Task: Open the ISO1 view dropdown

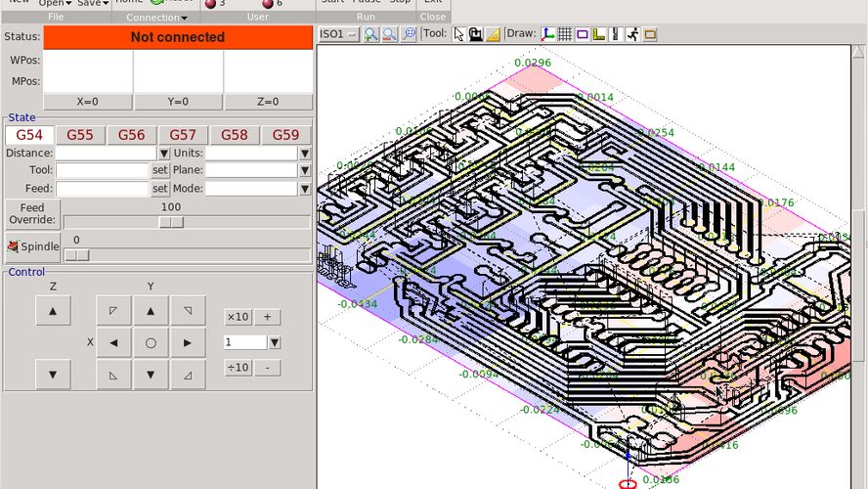Action: click(x=339, y=34)
